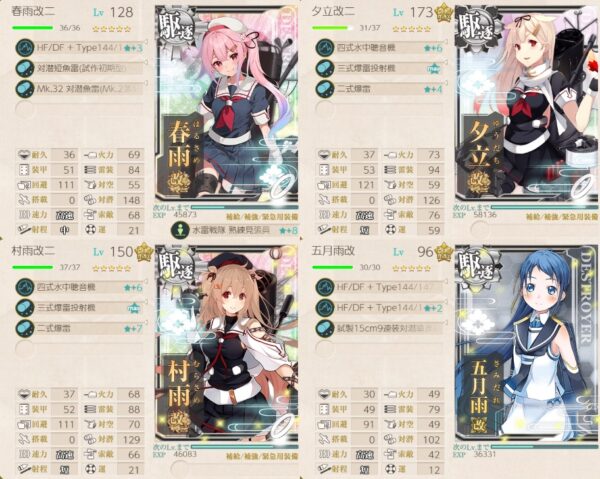This screenshot has height=479, width=600.
Task: Click the resupply/reinforce label under Harusame's card
Action: coord(262,217)
